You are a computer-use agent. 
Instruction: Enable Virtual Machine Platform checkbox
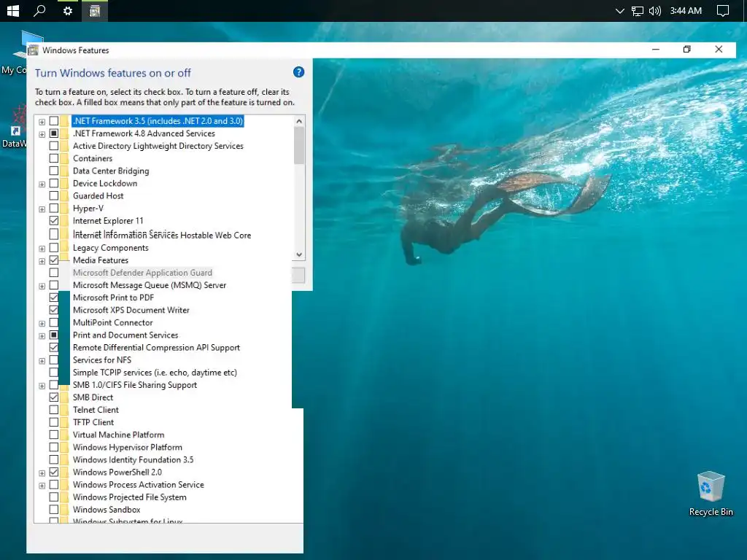54,435
